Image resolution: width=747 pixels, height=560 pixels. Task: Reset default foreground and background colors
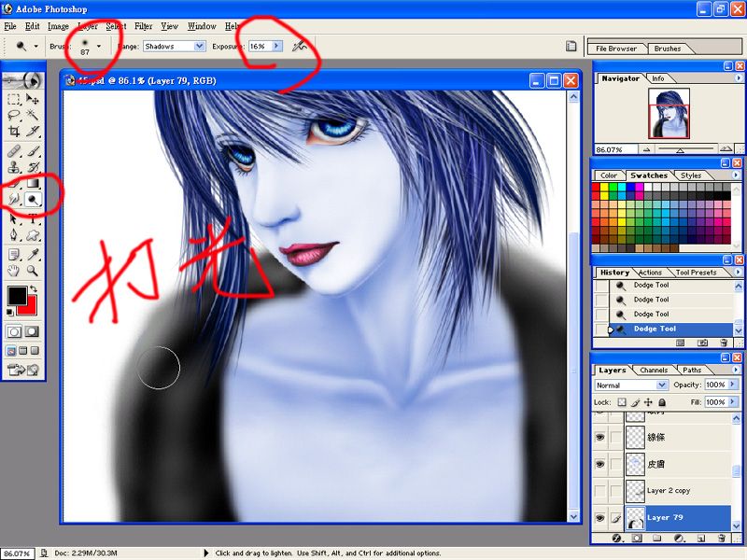(10, 312)
